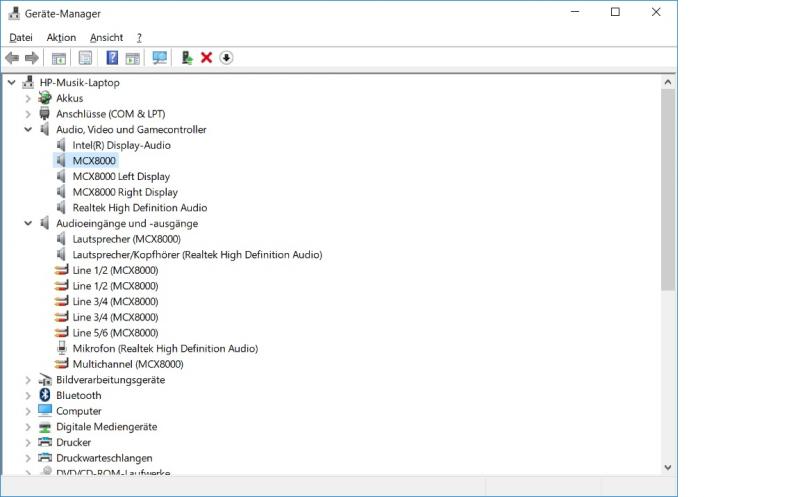Open the Aktion menu
Viewport: 800px width, 497px height.
(61, 38)
